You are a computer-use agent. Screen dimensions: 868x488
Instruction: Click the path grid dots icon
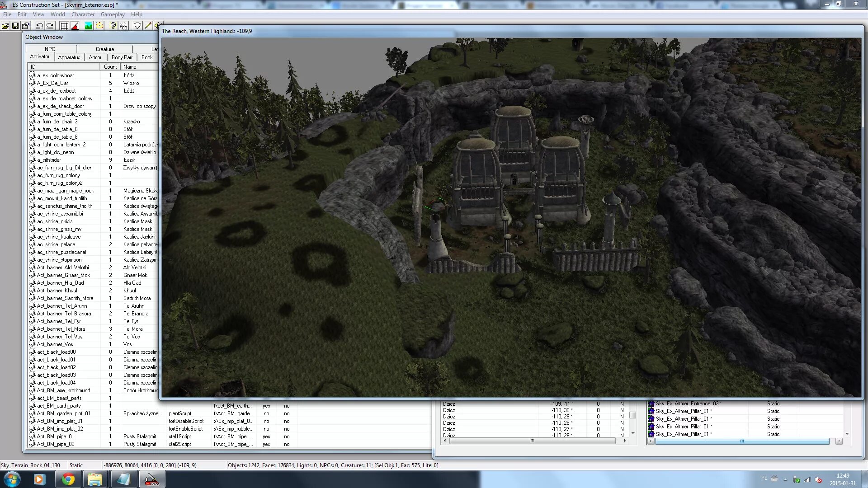[99, 26]
